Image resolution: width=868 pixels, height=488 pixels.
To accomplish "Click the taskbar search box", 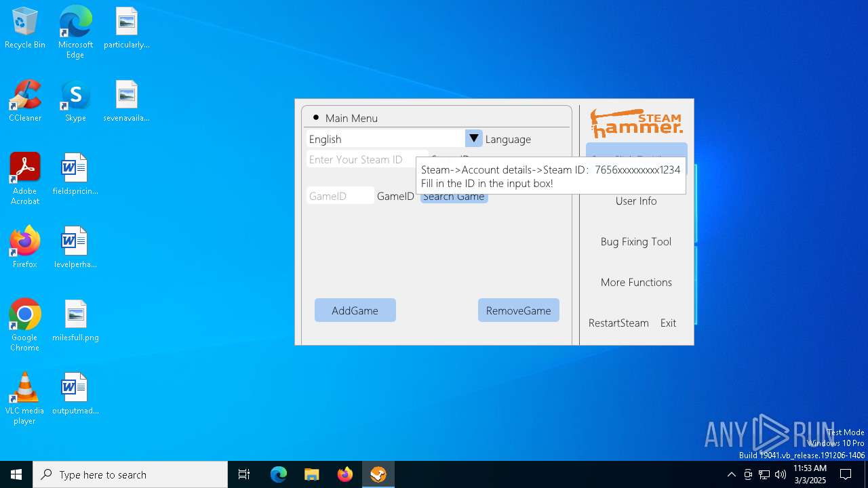I will 130,474.
